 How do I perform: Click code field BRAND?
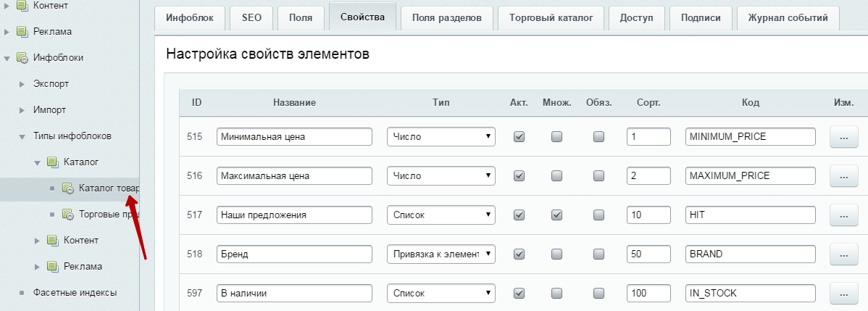[x=750, y=254]
